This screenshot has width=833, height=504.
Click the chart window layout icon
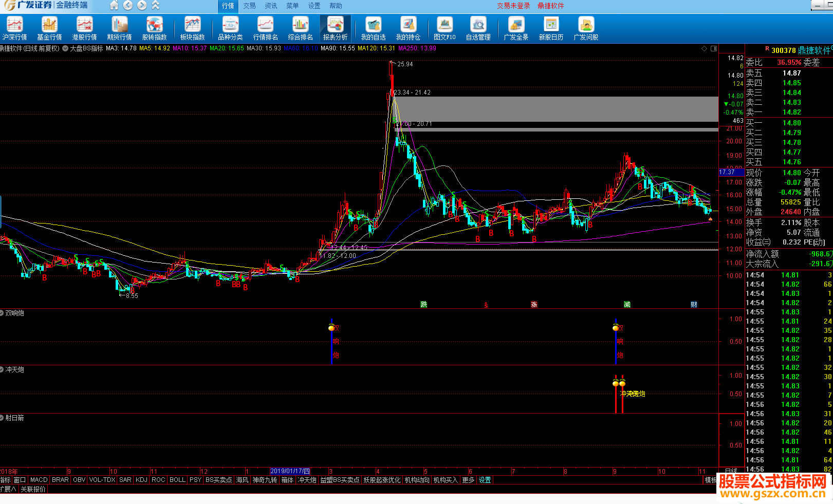[714, 48]
